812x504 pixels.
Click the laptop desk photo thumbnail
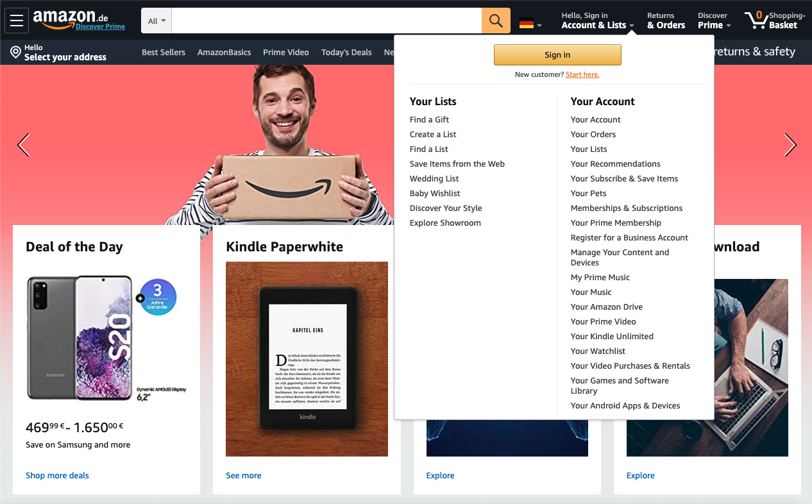[751, 367]
